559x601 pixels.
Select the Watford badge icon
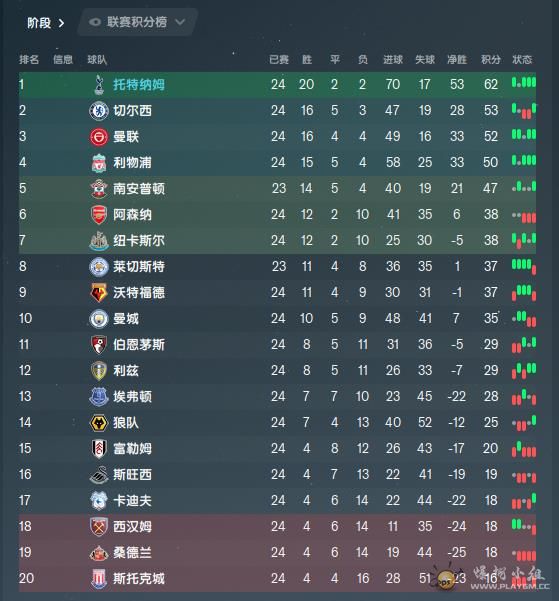(99, 293)
